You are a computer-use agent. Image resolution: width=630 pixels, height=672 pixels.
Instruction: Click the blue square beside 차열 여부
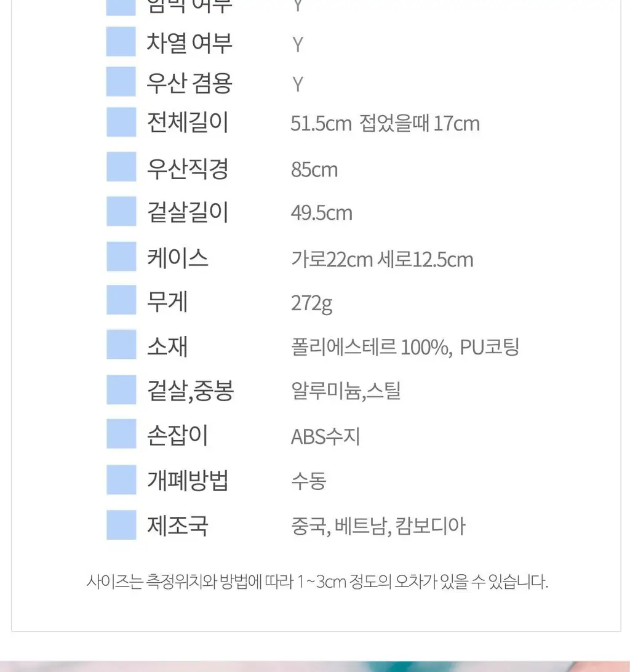point(121,42)
